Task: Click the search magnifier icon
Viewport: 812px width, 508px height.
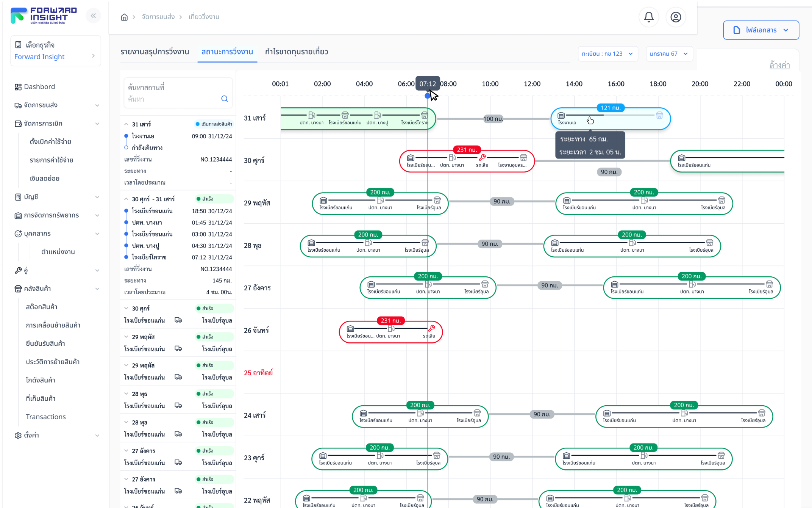Action: point(225,99)
